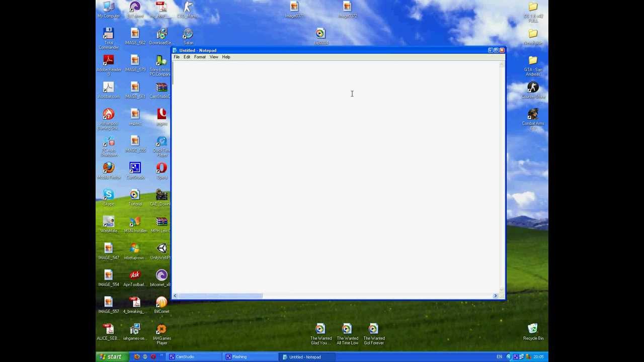Open the Windows Start menu
The height and width of the screenshot is (362, 644).
(111, 357)
